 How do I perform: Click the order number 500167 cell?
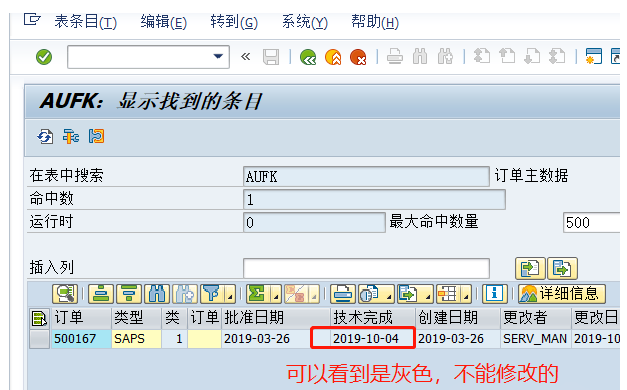(x=81, y=339)
